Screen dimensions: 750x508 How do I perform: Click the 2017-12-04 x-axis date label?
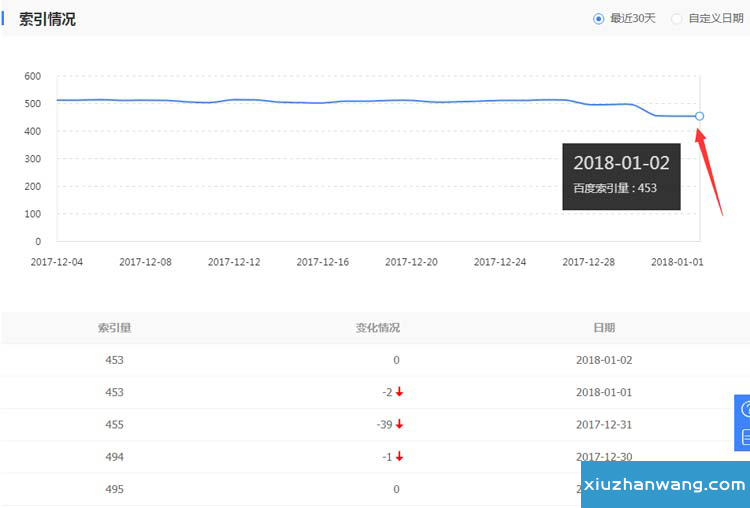tap(57, 262)
